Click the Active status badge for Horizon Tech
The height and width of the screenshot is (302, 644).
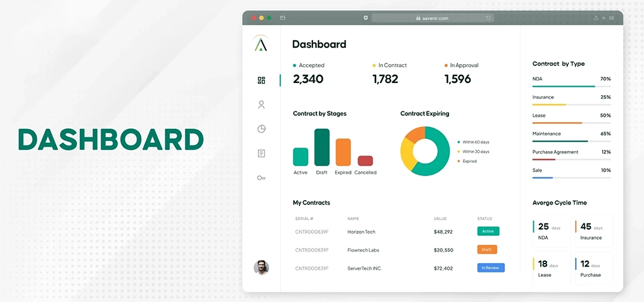coord(488,232)
